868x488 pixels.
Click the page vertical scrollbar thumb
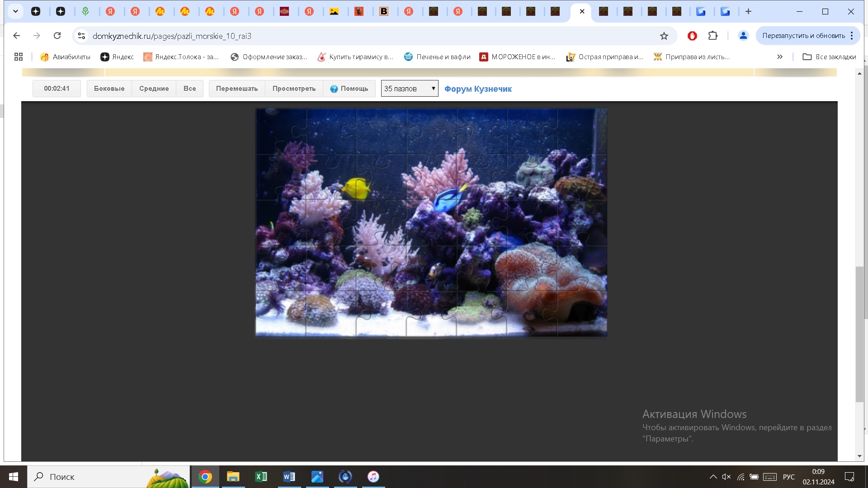859,334
